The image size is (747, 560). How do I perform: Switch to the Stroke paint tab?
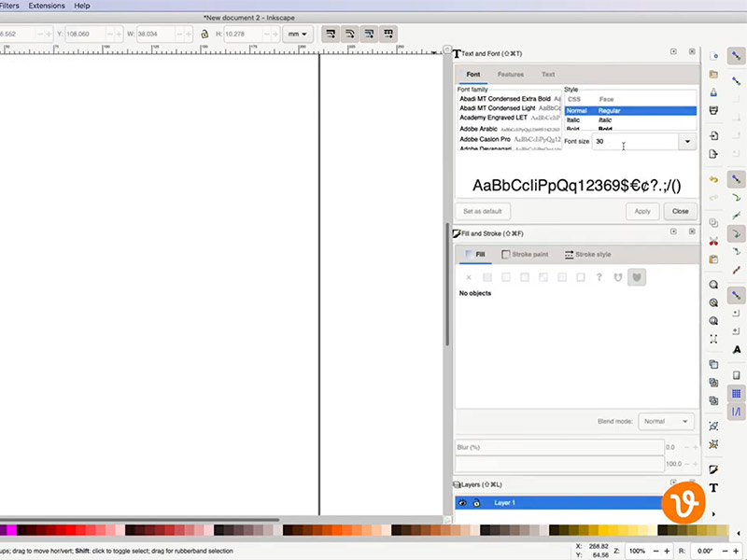click(x=525, y=254)
